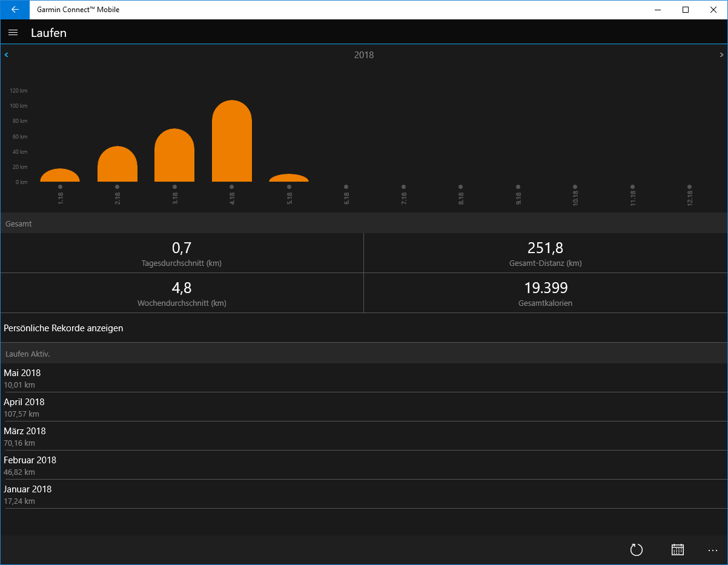The image size is (728, 565).
Task: Open the hamburger navigation menu
Action: pyautogui.click(x=13, y=33)
